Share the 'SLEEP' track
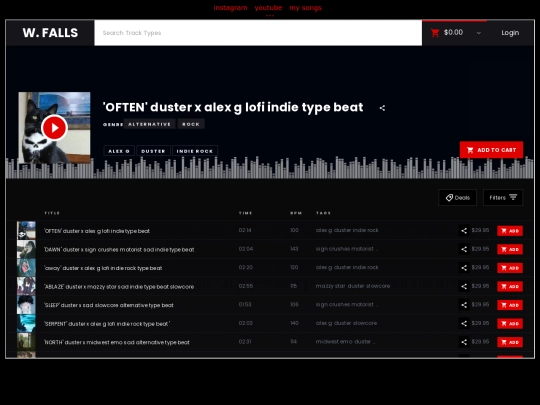Viewport: 540px width, 405px height. point(464,305)
